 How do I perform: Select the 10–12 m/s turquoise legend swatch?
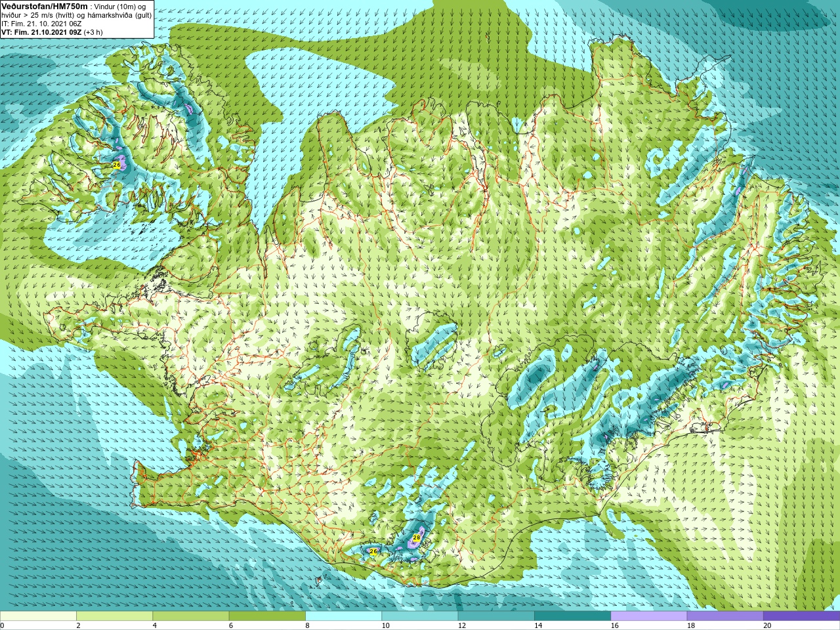(419, 616)
